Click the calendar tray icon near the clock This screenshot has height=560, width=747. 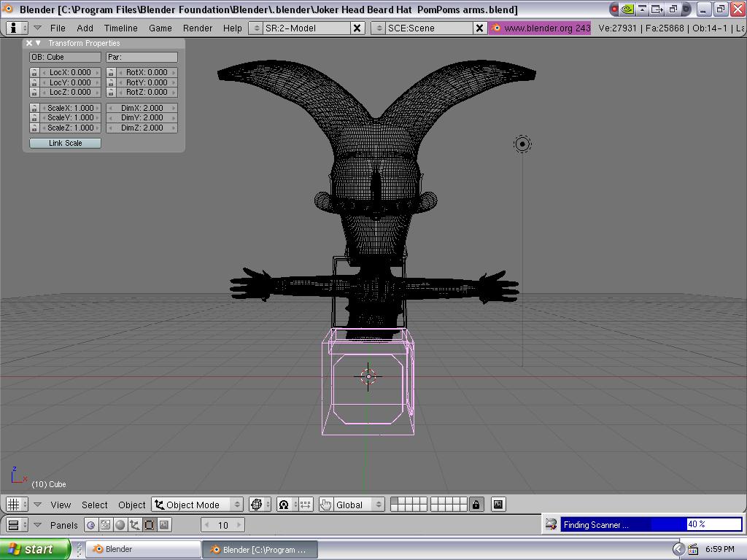[x=693, y=549]
